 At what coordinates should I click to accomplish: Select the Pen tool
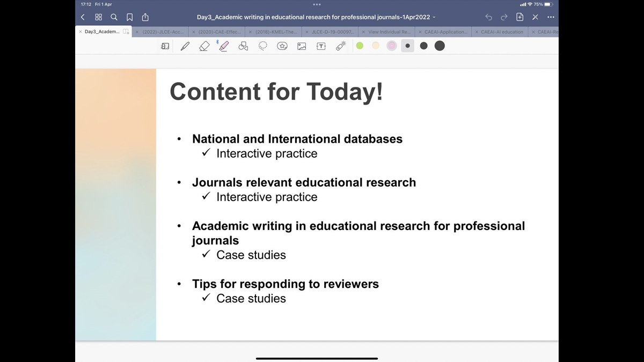(x=185, y=46)
